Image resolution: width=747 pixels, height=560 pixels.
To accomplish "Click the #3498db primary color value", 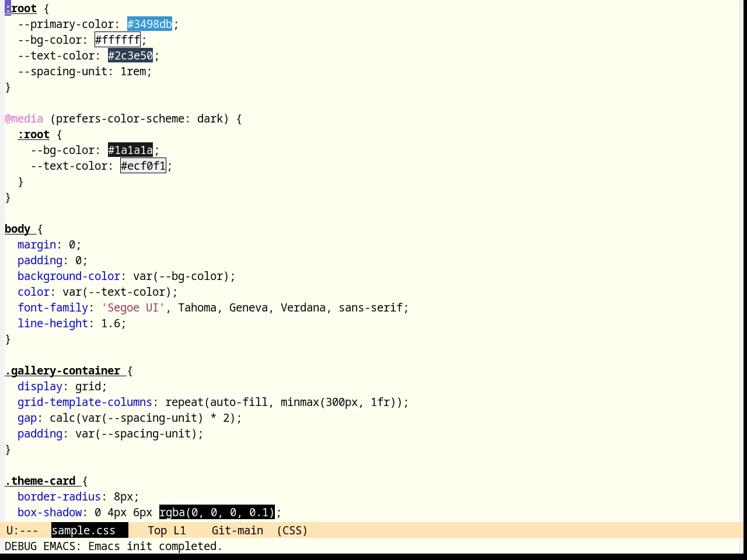I will [x=149, y=24].
